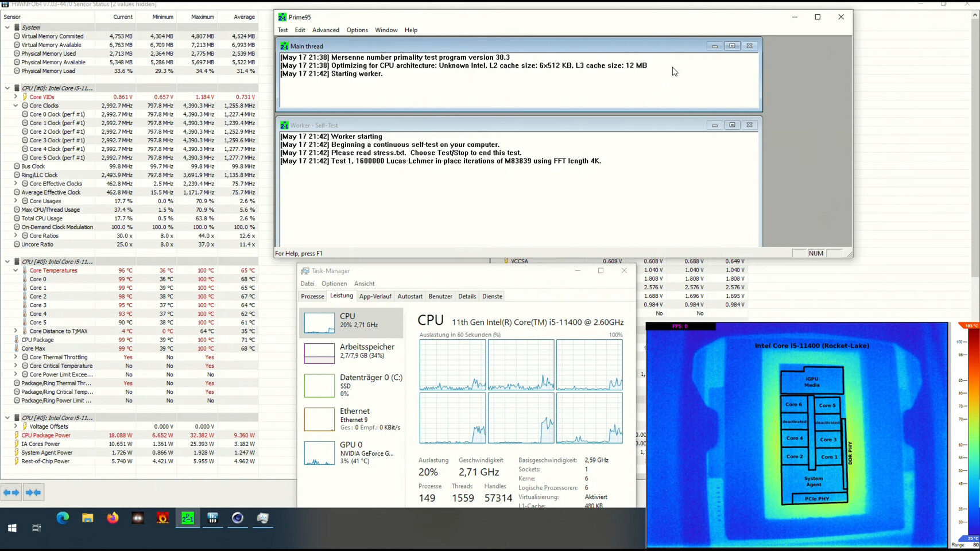
Task: Collapse the Core Temperatures group
Action: point(16,270)
